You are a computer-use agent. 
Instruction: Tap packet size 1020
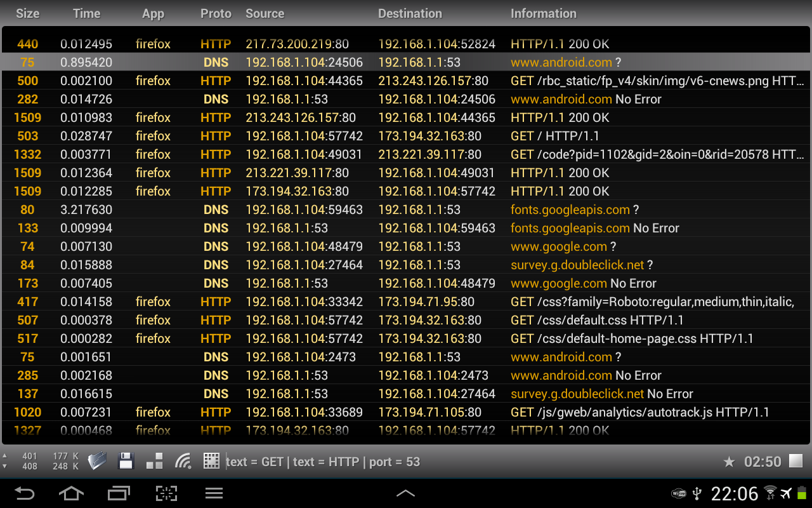pyautogui.click(x=27, y=412)
